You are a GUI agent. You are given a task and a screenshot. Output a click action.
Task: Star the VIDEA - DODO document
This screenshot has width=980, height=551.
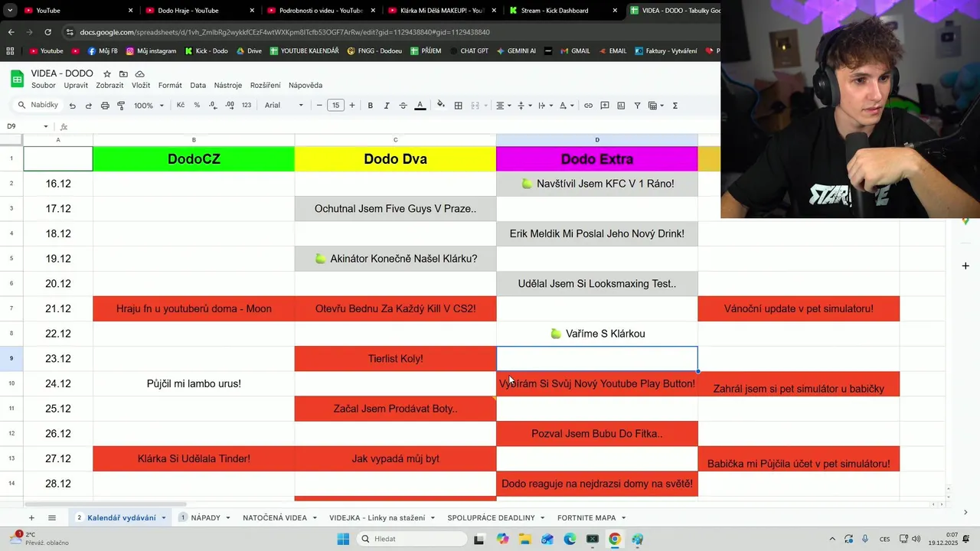(107, 74)
